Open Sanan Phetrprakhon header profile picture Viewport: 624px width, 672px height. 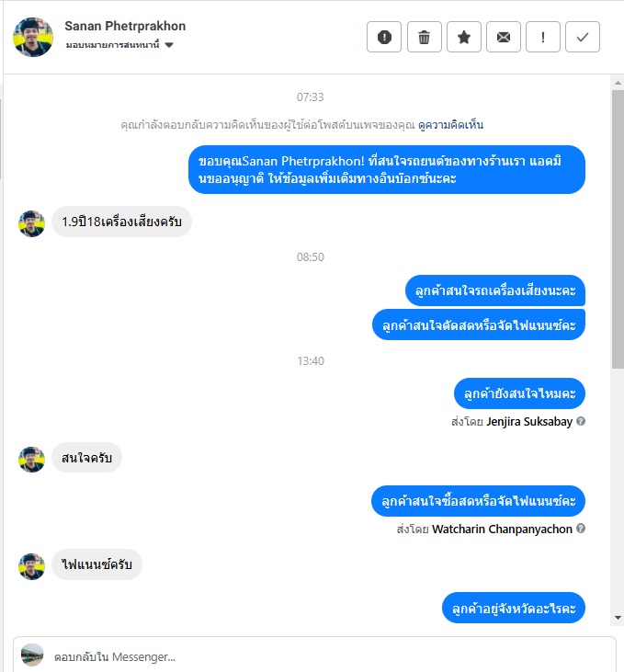33,37
